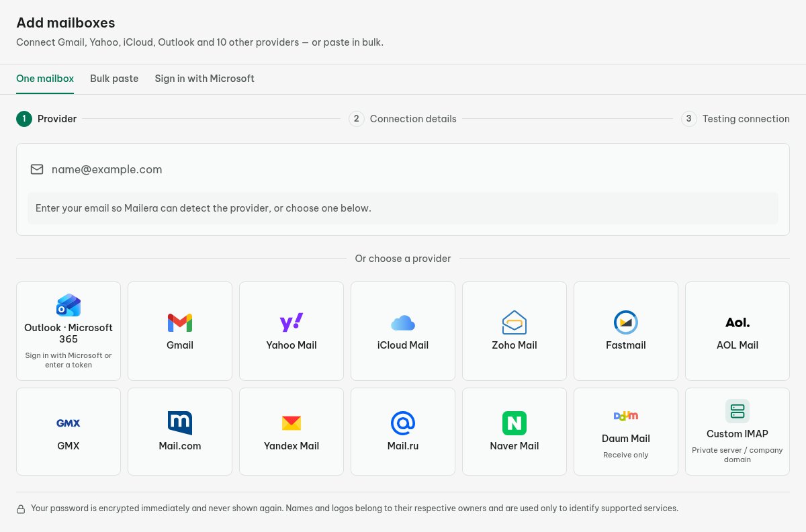Switch to the One mailbox tab

tap(45, 79)
